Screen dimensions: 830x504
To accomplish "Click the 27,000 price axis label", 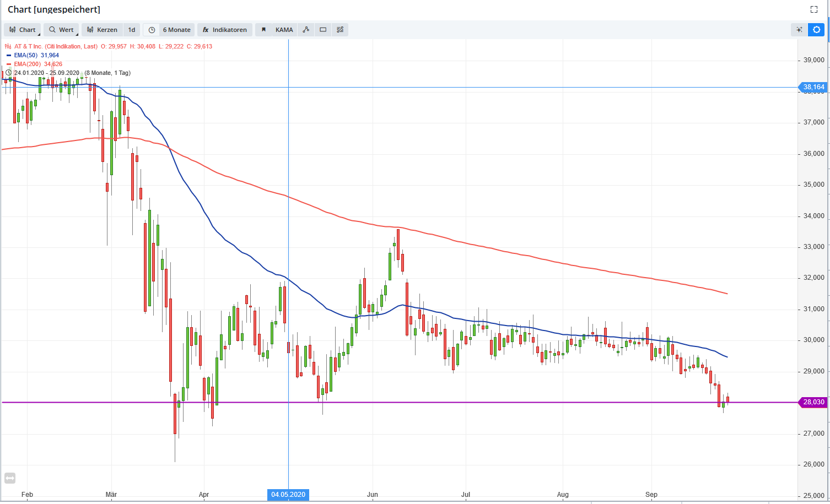I will [814, 433].
